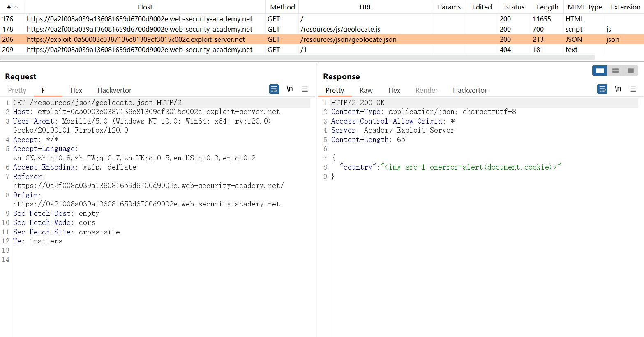Click the Referer header in request
The width and height of the screenshot is (644, 337).
point(148,181)
